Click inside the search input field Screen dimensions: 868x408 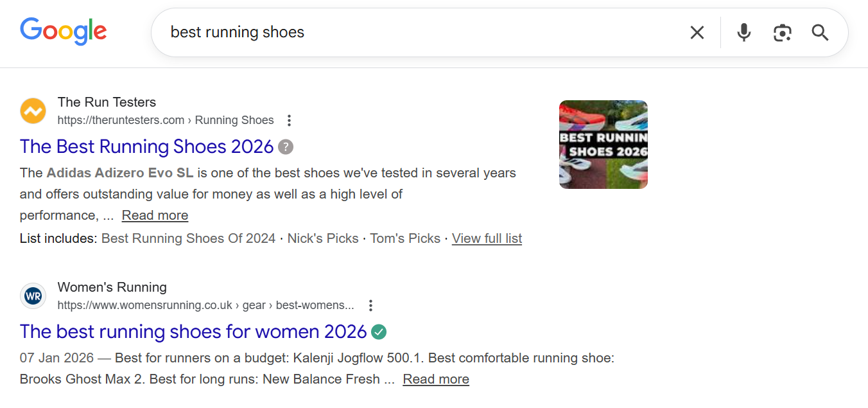pyautogui.click(x=385, y=32)
